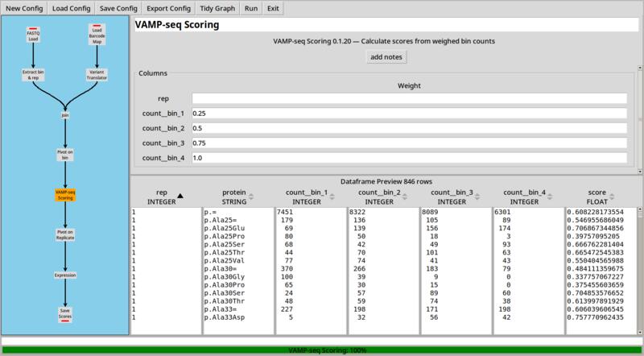Click count__bin_4 value 6301
644x356 pixels.
coord(502,212)
